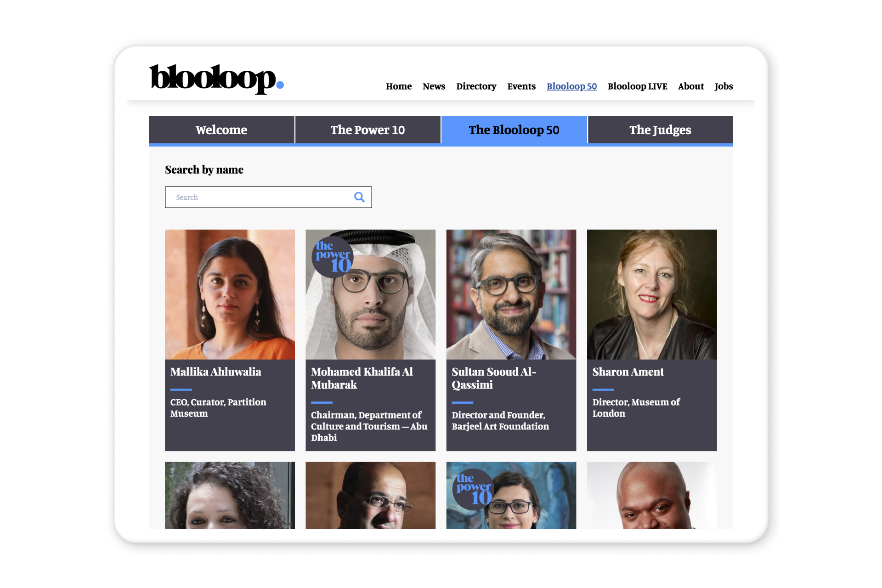Screen dimensions: 882x588
Task: Click the Events navigation link
Action: pyautogui.click(x=521, y=86)
